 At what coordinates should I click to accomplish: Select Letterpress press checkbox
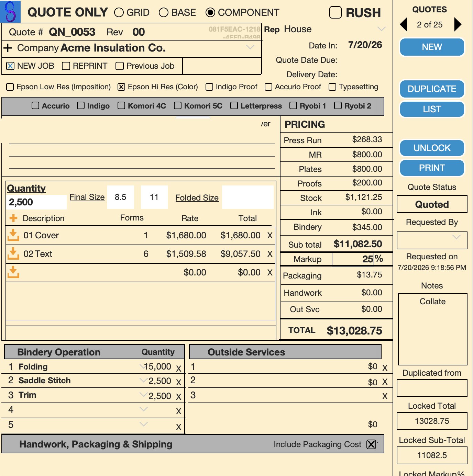[234, 105]
